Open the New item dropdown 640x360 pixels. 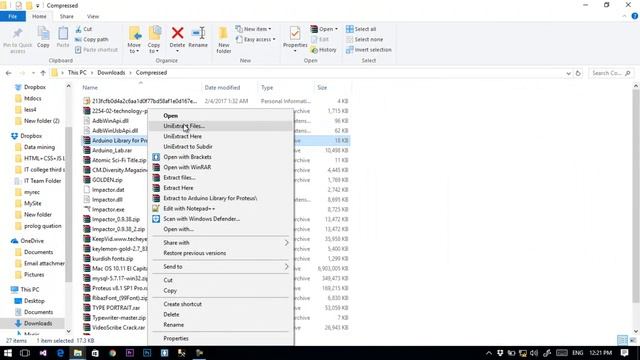click(253, 29)
